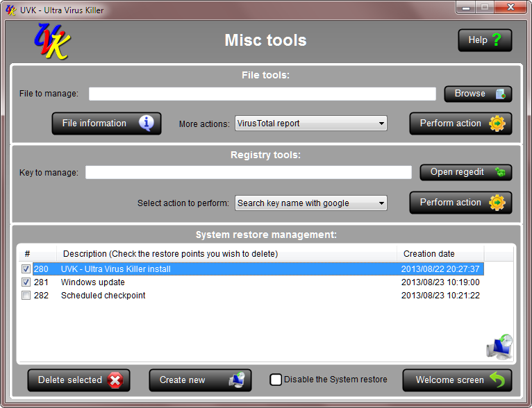
Task: Click File tools Perform action label
Action: (451, 124)
